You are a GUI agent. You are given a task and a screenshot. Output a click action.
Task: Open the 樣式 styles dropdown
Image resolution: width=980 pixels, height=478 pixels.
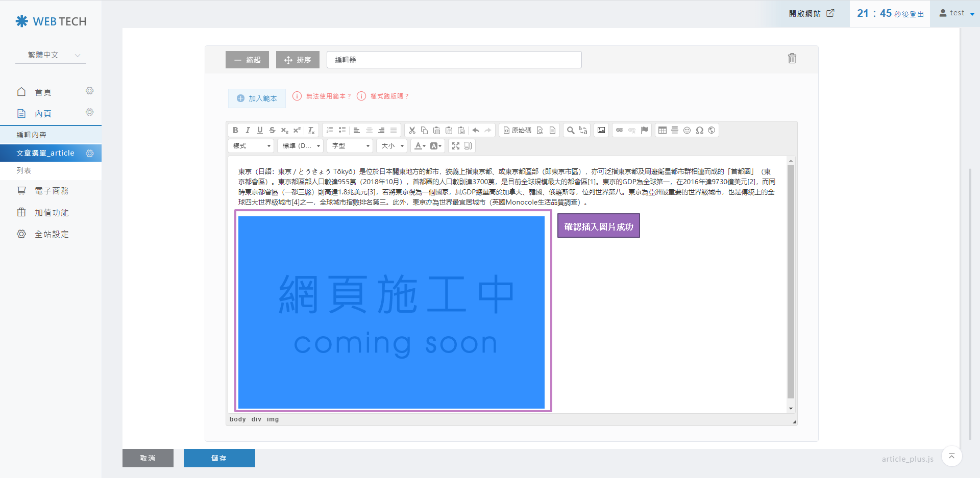point(251,146)
